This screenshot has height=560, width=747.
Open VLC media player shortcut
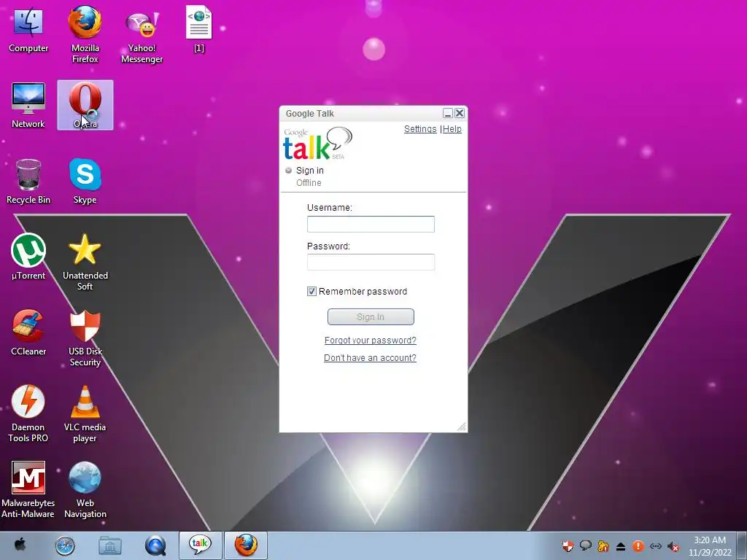[85, 413]
